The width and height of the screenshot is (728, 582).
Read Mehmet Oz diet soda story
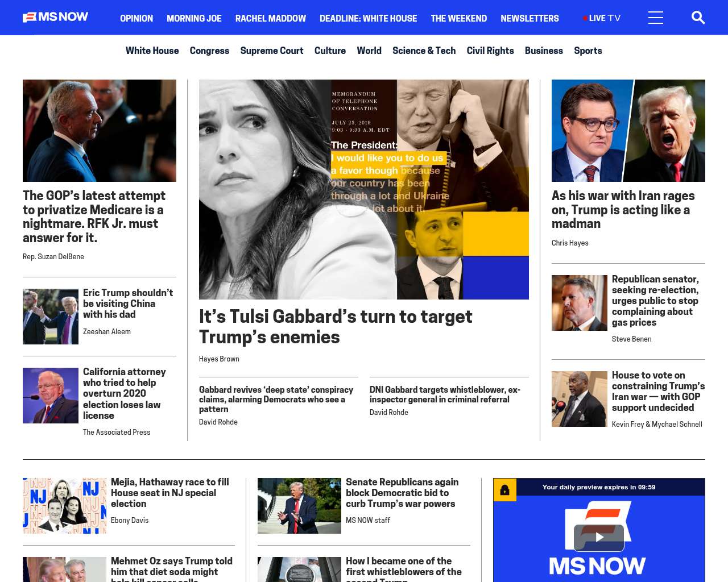click(172, 569)
